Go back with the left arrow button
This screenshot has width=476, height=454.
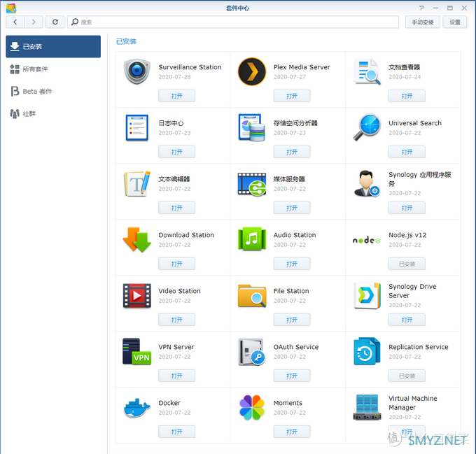[15, 22]
